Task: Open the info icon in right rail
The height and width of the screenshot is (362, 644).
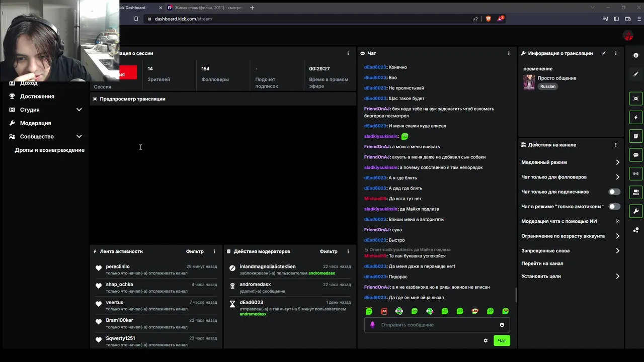Action: tap(636, 55)
